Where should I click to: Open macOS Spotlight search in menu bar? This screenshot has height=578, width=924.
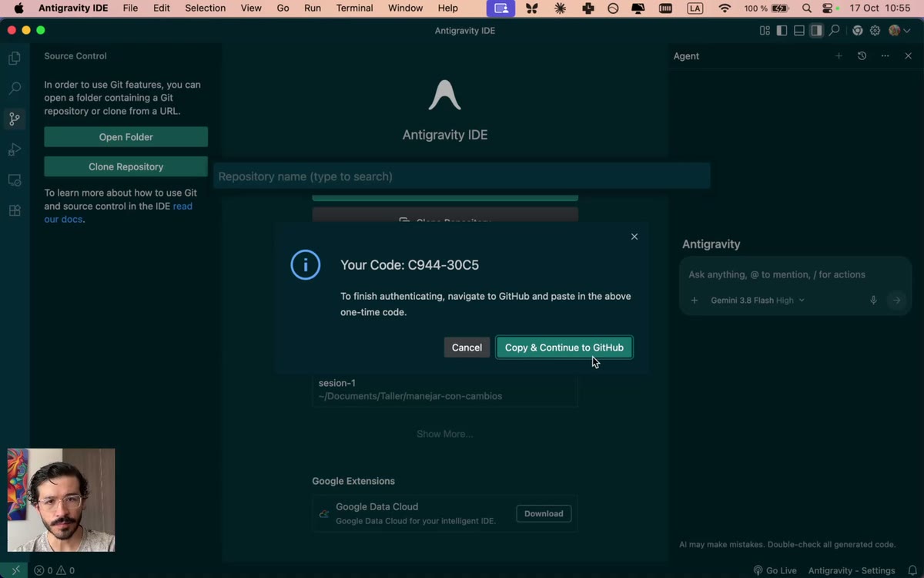coord(806,8)
